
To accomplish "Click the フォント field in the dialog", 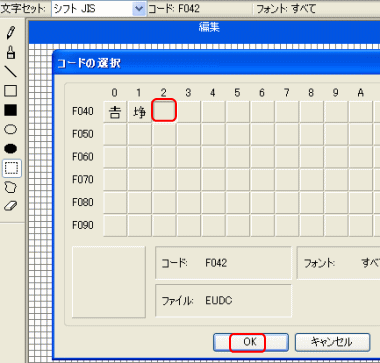I will click(x=338, y=263).
